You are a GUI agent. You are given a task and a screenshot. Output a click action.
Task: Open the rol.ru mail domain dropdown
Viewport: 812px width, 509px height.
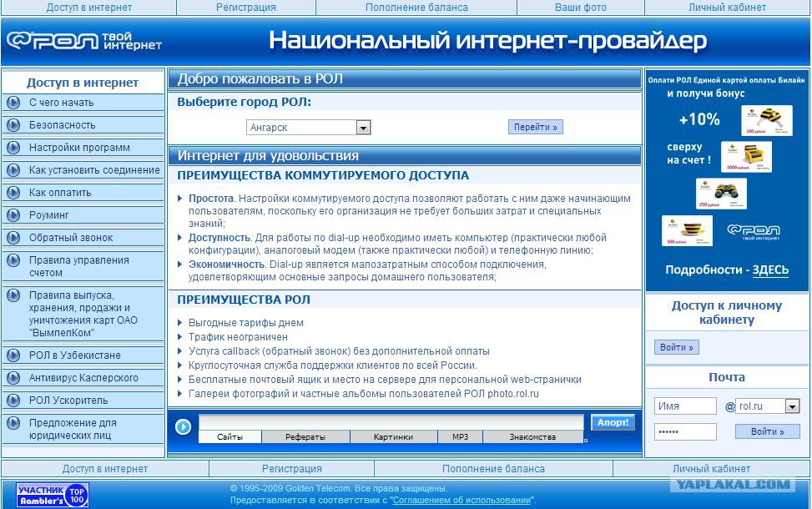(768, 406)
